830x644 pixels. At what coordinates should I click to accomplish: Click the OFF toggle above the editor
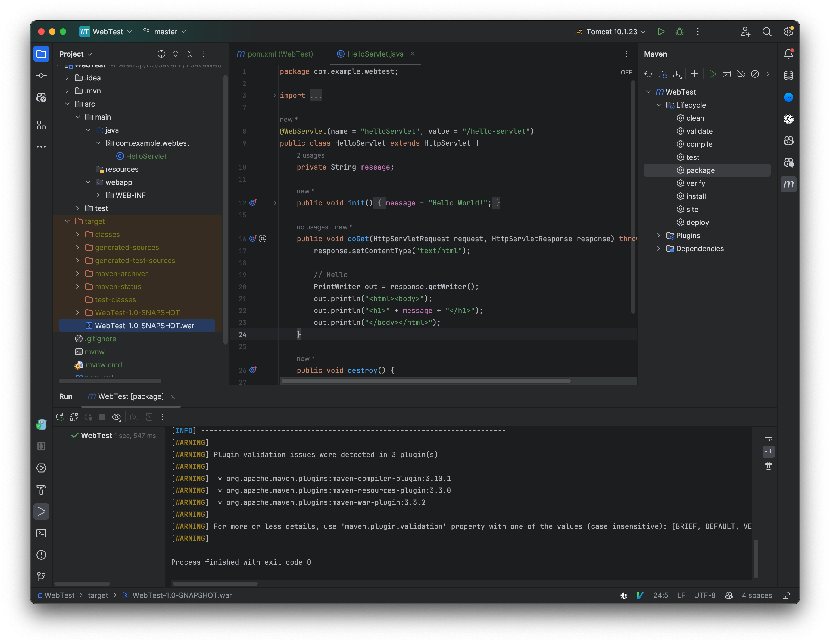[x=626, y=72]
